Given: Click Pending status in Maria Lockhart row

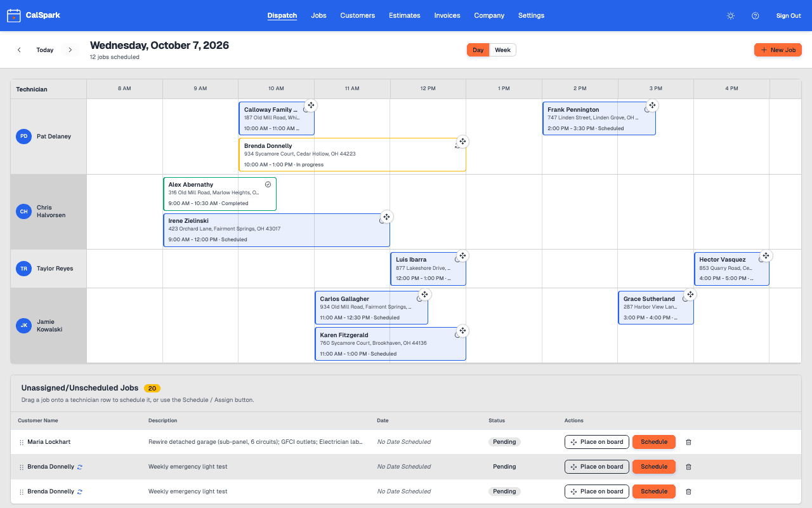Looking at the screenshot, I should pyautogui.click(x=504, y=442).
